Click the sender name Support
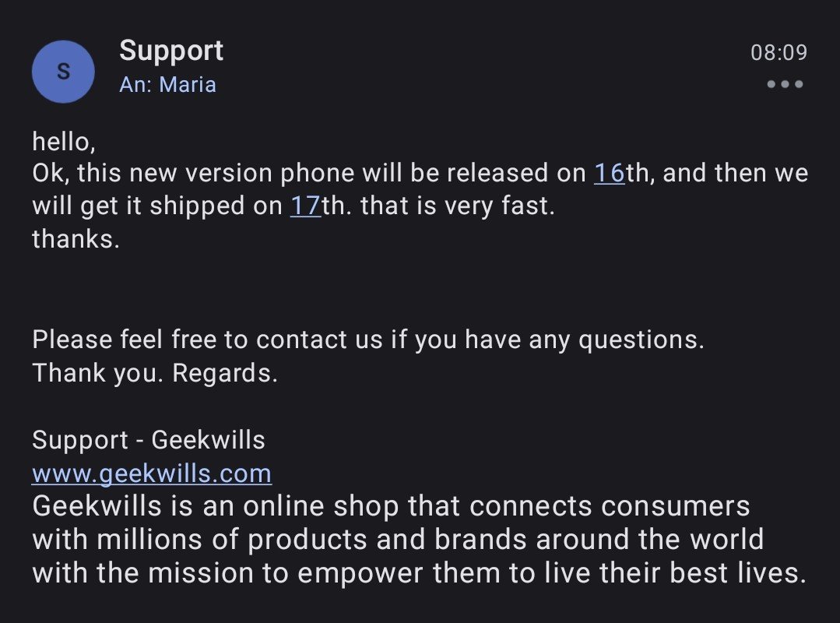 (x=171, y=51)
